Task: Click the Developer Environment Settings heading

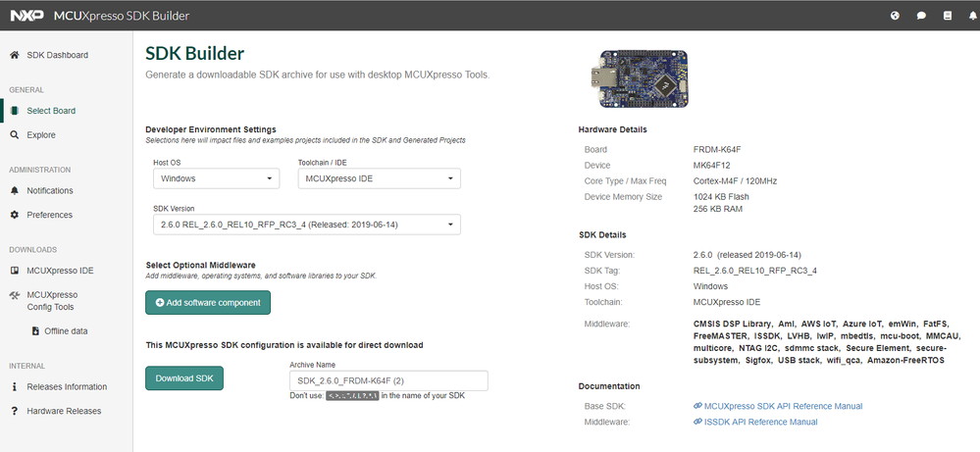Action: pos(211,129)
